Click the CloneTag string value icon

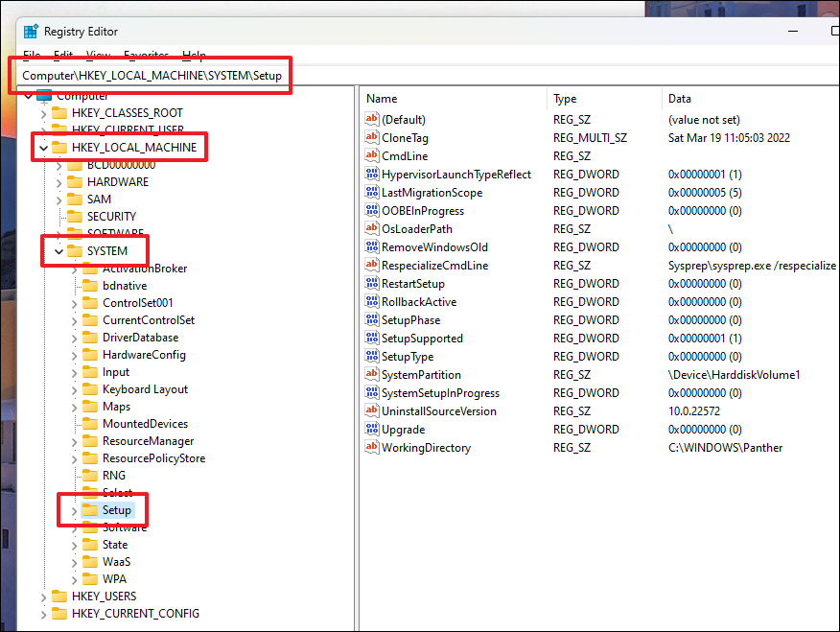click(x=372, y=137)
